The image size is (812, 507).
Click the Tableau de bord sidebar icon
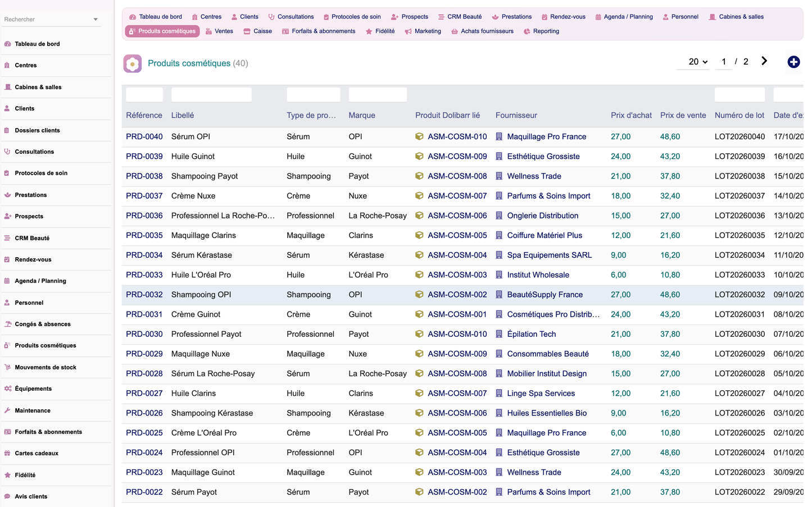pyautogui.click(x=7, y=44)
